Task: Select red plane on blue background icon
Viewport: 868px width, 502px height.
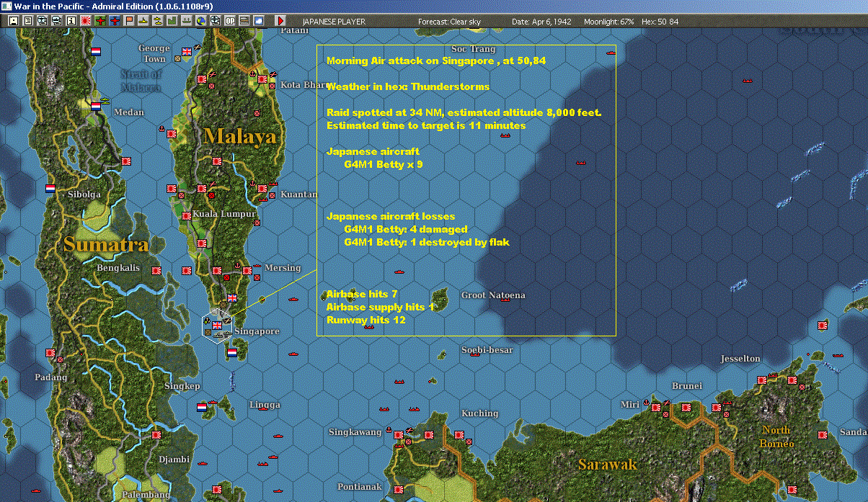Action: pyautogui.click(x=115, y=22)
